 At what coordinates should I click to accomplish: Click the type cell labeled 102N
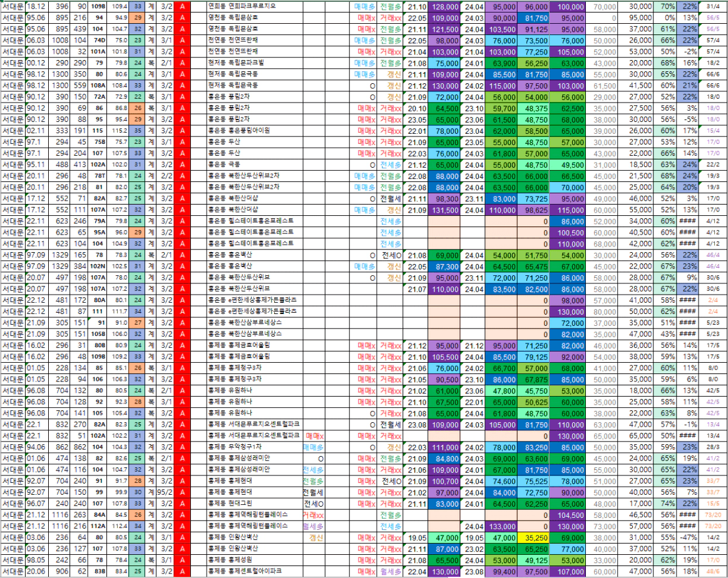98,266
